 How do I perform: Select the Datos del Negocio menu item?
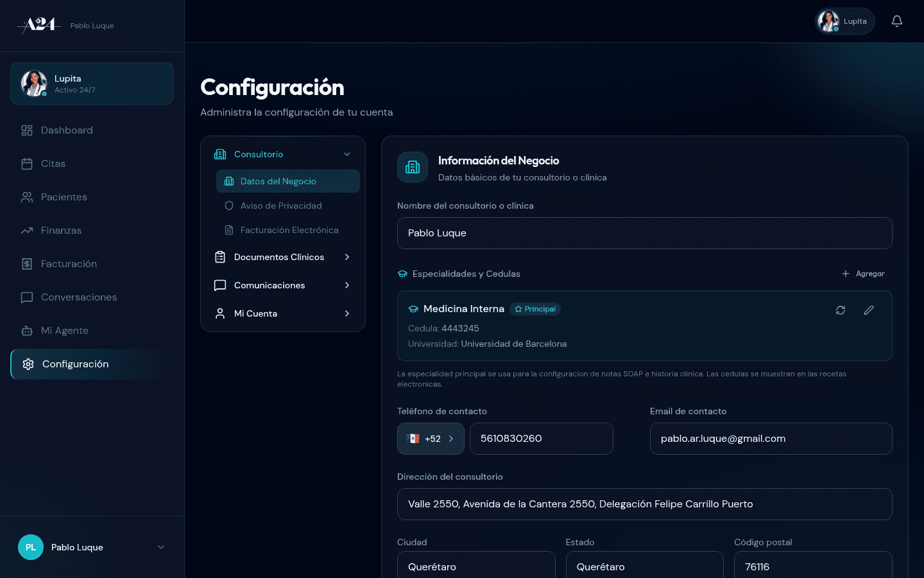coord(279,182)
